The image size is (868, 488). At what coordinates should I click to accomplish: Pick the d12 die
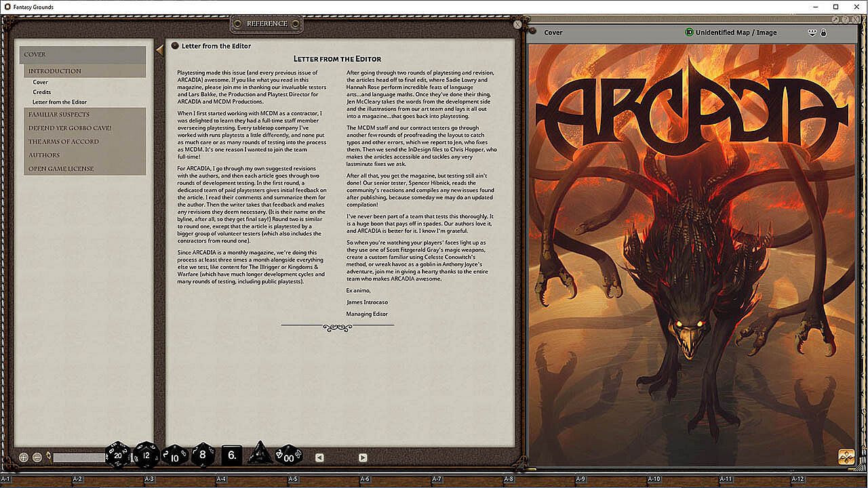coord(146,455)
